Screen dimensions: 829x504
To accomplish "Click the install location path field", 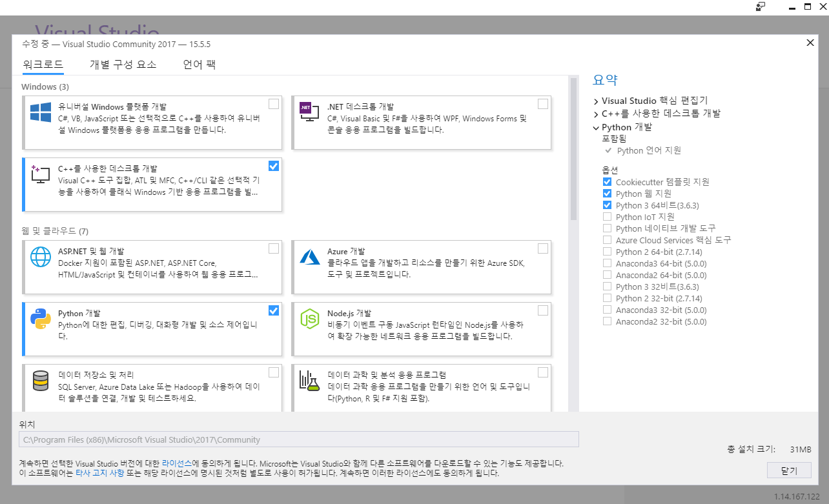I will coord(299,439).
